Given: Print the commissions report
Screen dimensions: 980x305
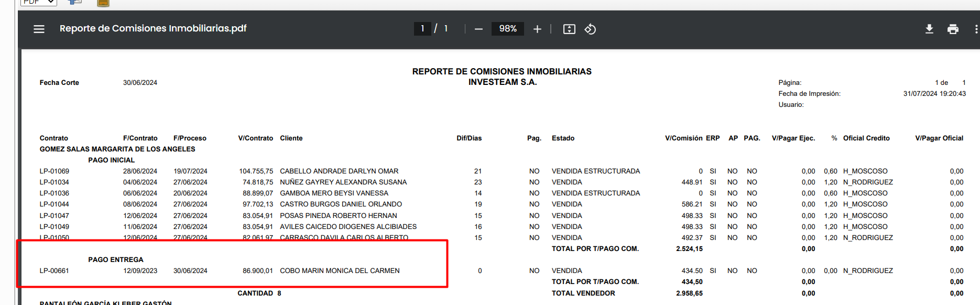Looking at the screenshot, I should click(953, 29).
